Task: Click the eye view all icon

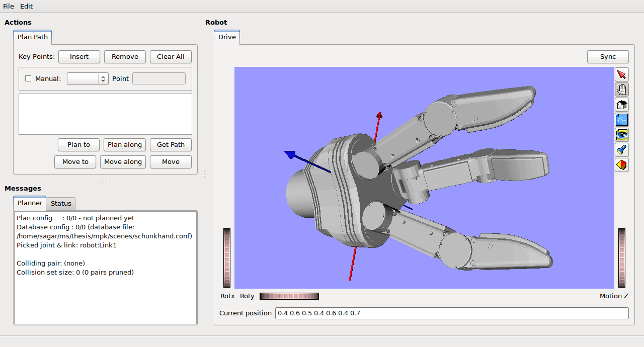Action: (x=622, y=135)
